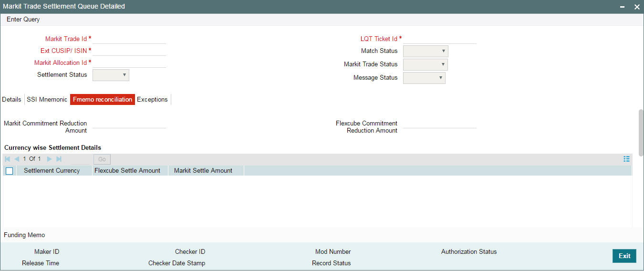Click the Authorization Status label
Viewport: 644px width, 271px height.
[469, 251]
